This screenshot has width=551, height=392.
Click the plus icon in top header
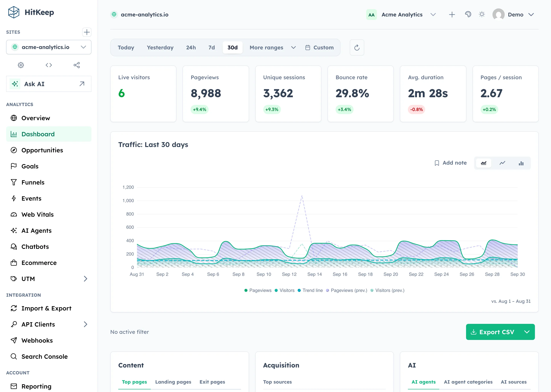(x=452, y=15)
